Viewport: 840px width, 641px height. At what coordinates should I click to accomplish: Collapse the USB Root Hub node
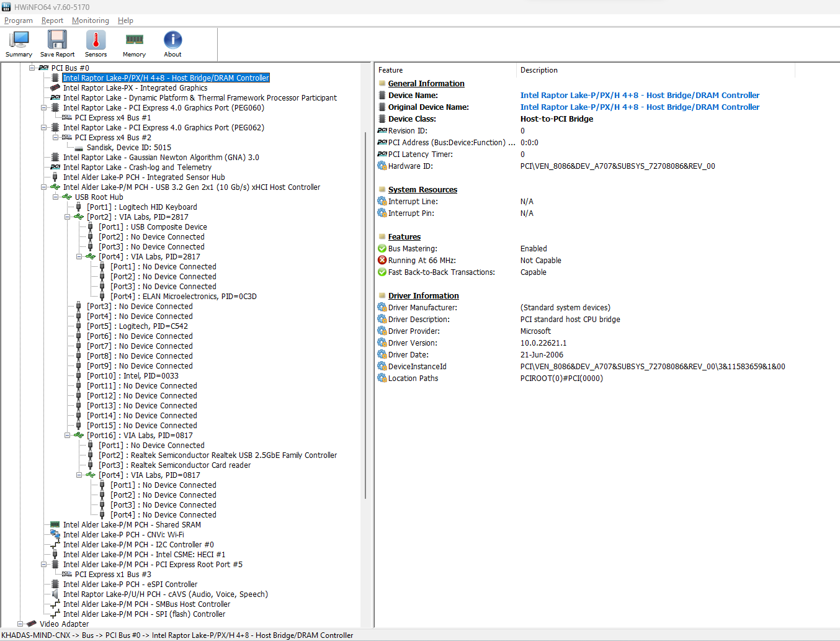pyautogui.click(x=56, y=197)
